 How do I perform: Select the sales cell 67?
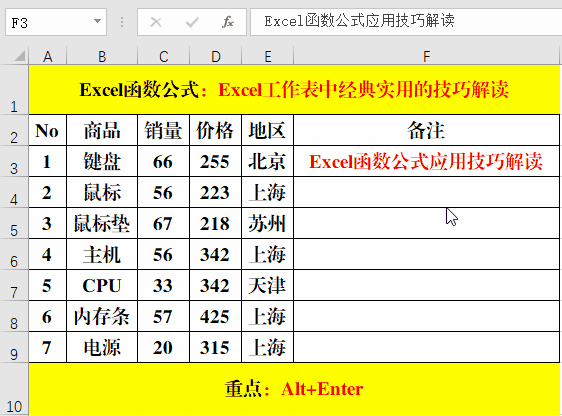[x=163, y=223]
